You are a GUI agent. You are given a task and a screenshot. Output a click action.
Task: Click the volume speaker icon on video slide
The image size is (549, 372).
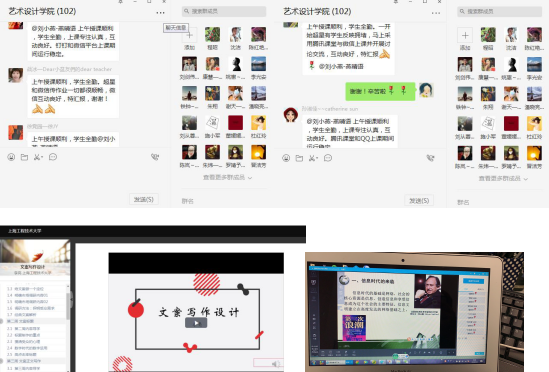coord(276,364)
